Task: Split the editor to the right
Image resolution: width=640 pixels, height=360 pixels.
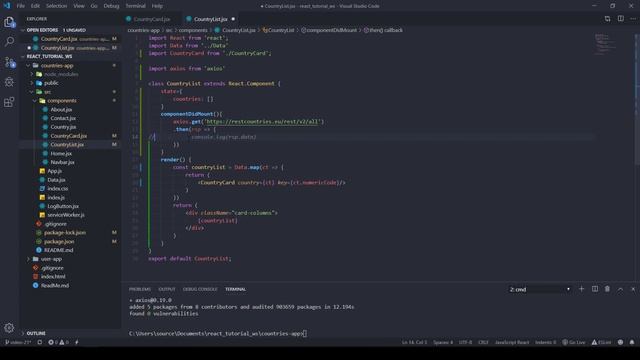Action: pos(620,19)
